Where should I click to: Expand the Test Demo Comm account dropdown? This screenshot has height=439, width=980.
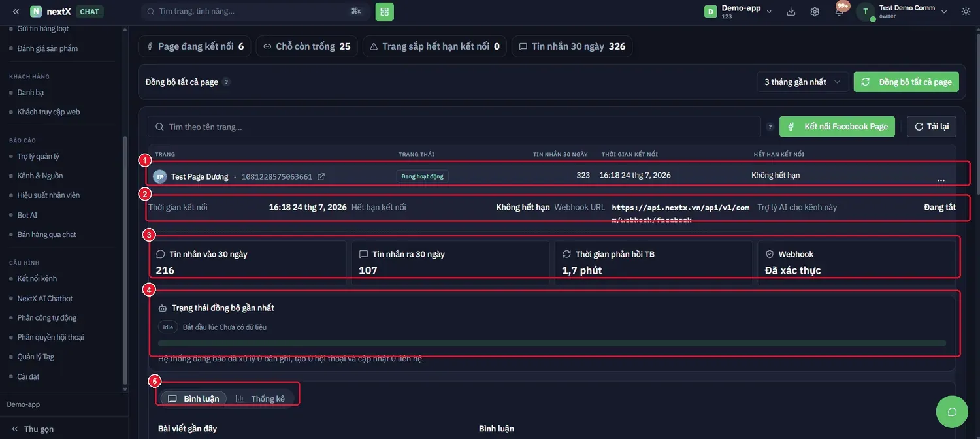pyautogui.click(x=944, y=12)
